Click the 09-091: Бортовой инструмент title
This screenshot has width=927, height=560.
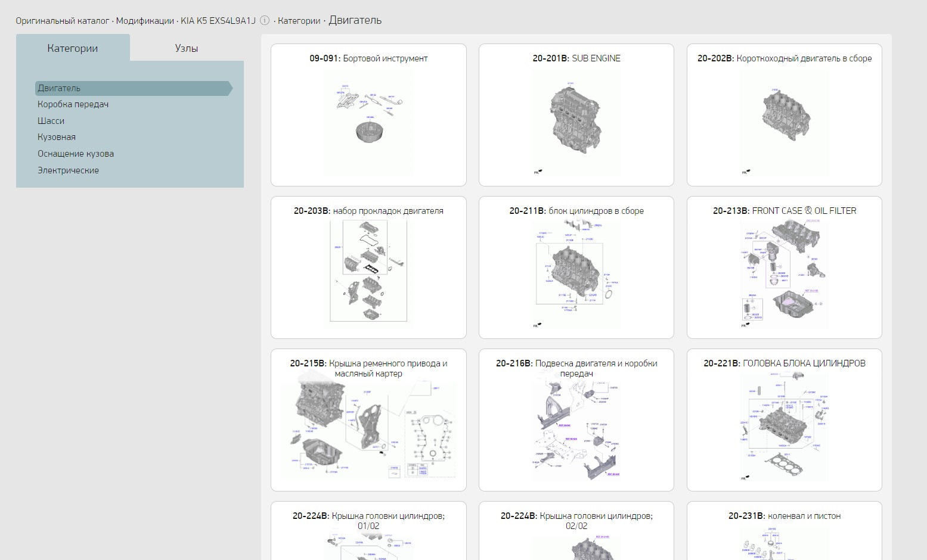(368, 58)
